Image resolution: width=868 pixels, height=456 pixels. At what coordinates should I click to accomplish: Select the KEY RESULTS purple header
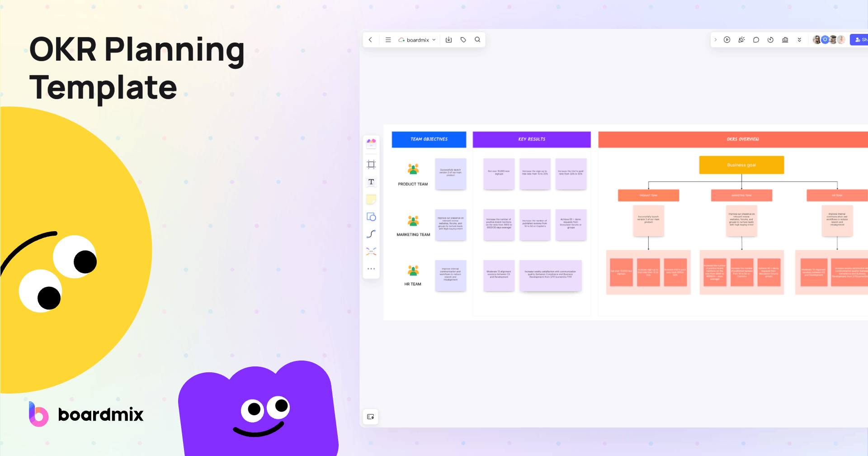[x=532, y=139]
